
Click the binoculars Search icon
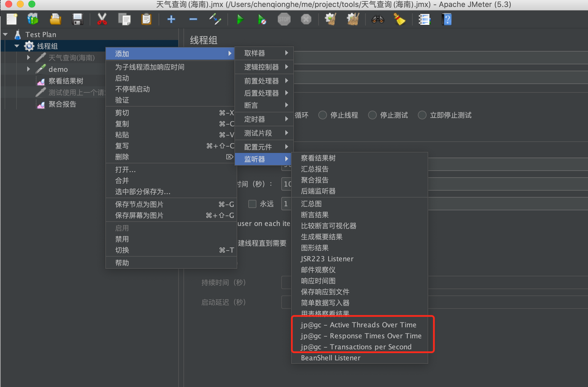pyautogui.click(x=378, y=19)
